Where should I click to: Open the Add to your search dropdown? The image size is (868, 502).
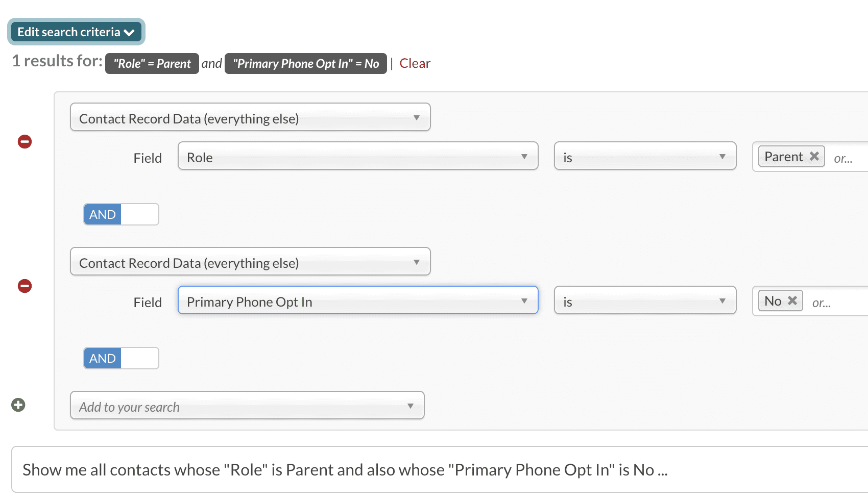click(247, 406)
